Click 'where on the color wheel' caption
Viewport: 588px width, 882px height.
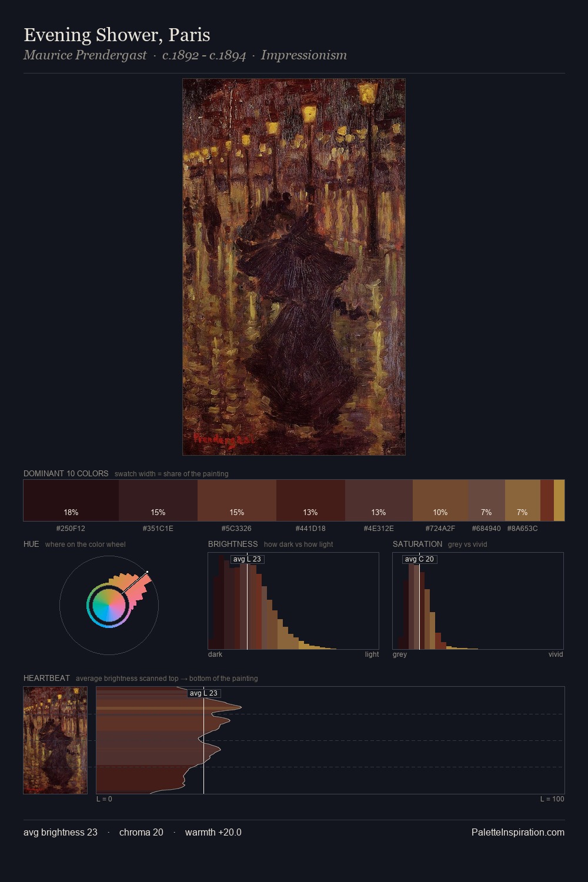point(85,544)
